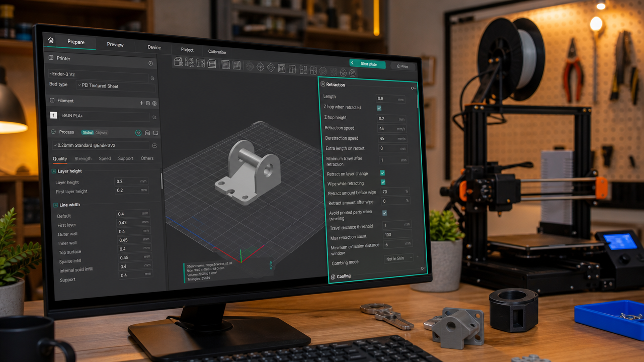This screenshot has height=362, width=644.
Task: Switch to the Preview tab
Action: 115,45
